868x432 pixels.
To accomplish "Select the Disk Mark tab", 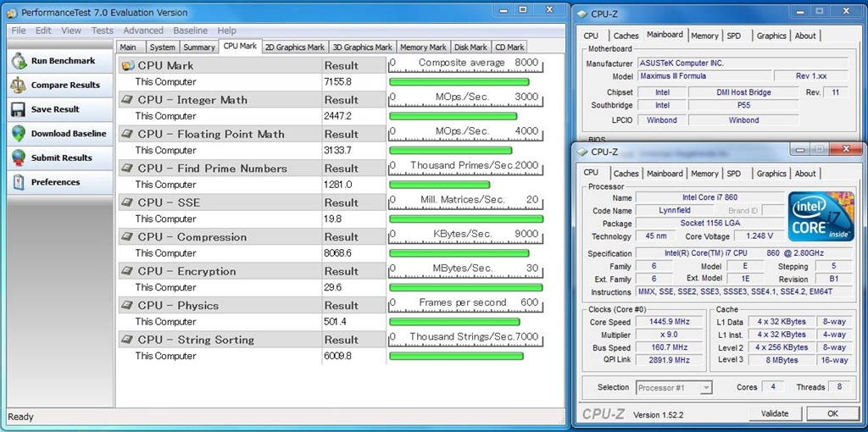I will click(x=470, y=47).
